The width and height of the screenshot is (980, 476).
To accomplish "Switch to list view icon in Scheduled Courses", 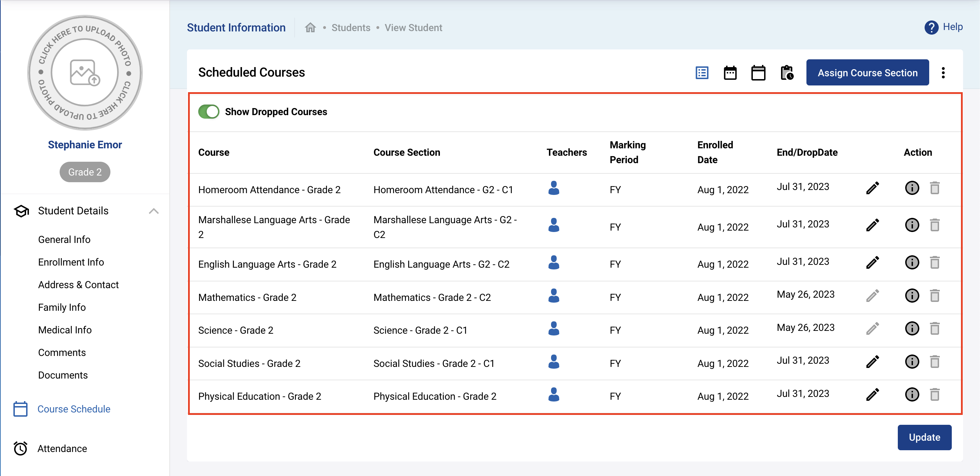I will tap(702, 73).
